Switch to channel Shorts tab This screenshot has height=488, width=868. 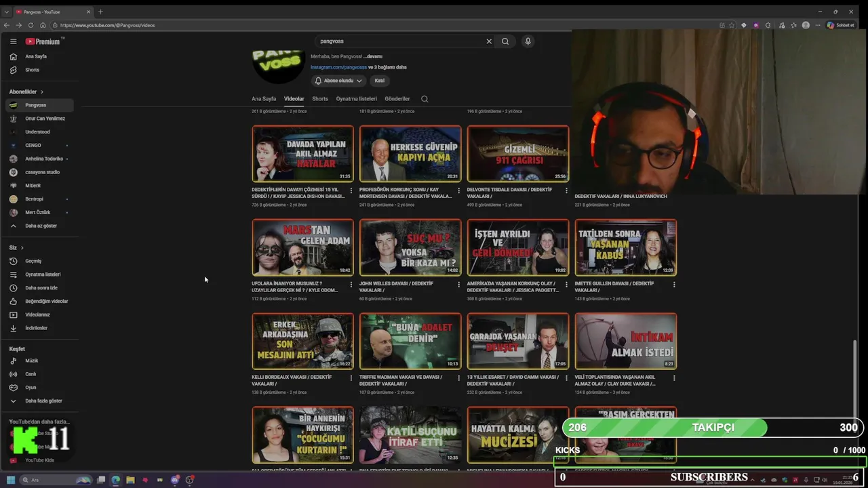320,99
